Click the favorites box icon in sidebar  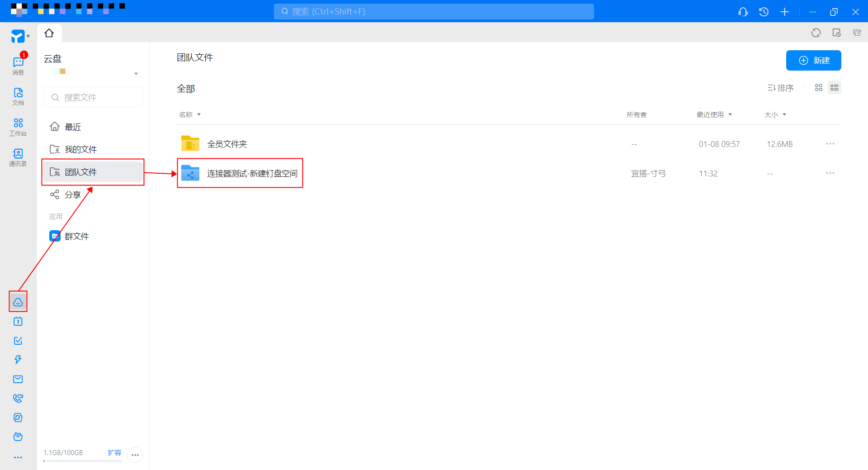coord(18,437)
